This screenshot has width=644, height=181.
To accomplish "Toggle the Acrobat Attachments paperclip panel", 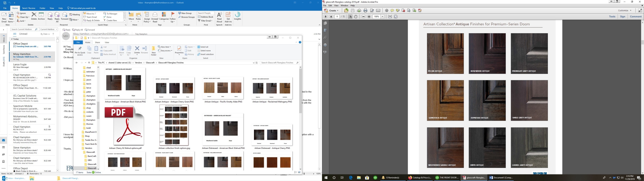I will click(x=325, y=38).
